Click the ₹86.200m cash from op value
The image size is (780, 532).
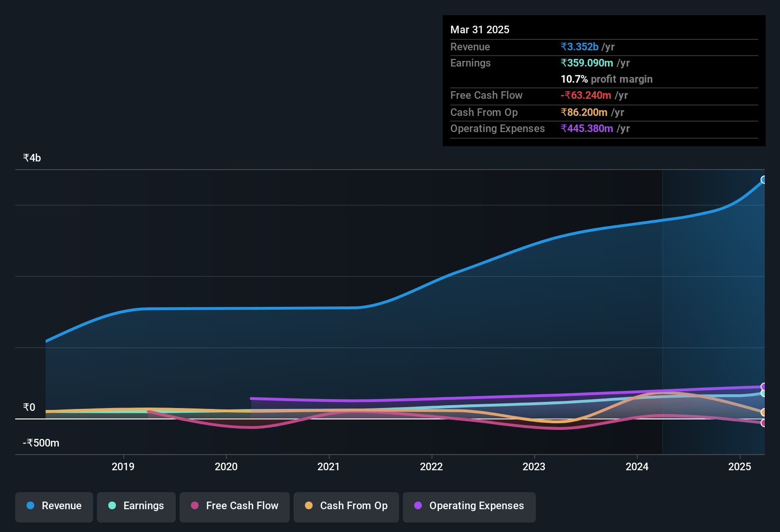point(584,112)
